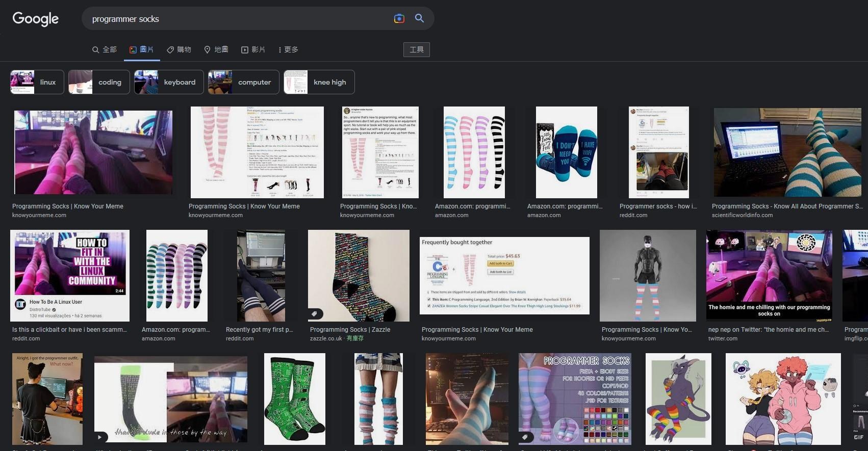Image resolution: width=868 pixels, height=451 pixels.
Task: Open the rainbow socks dragon drawing thumbnail
Action: [x=678, y=399]
